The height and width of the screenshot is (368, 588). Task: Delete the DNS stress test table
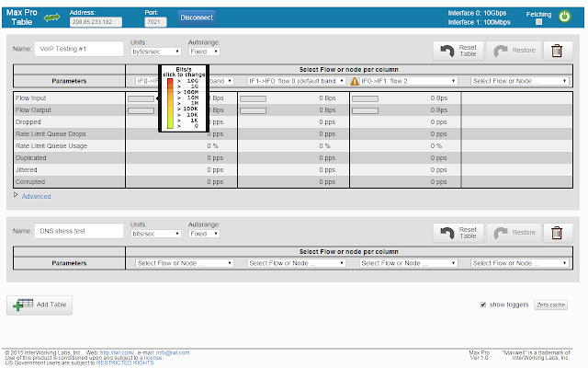tap(558, 233)
